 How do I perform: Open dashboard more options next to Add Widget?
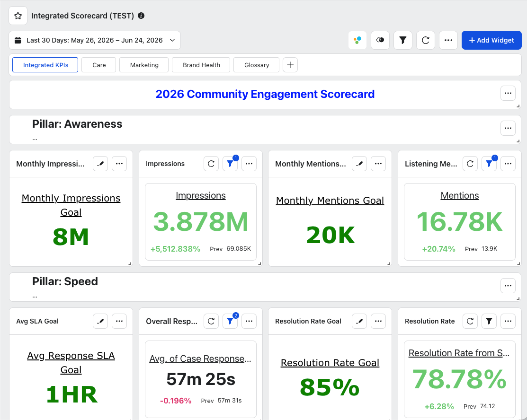pyautogui.click(x=448, y=40)
